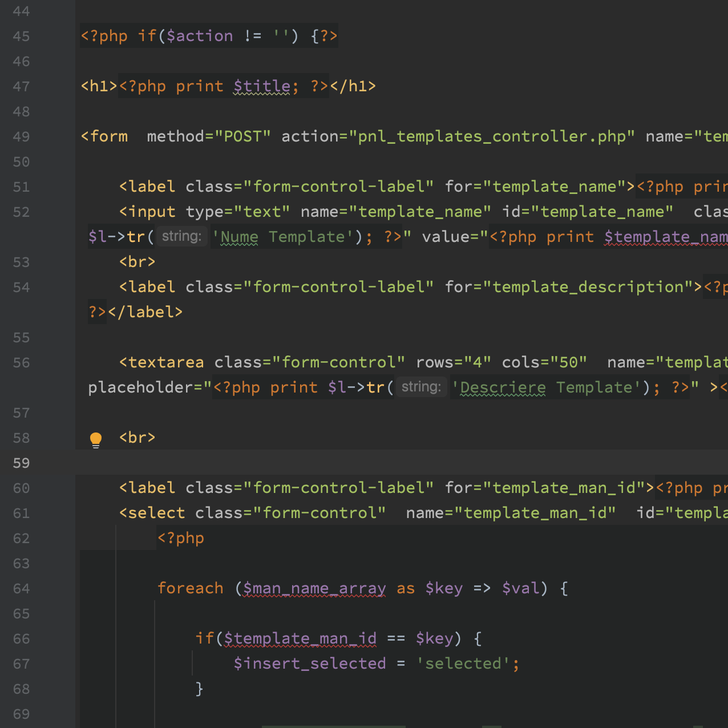This screenshot has height=728, width=728.
Task: Click the pnl_templates_controller.php action value
Action: (491, 136)
